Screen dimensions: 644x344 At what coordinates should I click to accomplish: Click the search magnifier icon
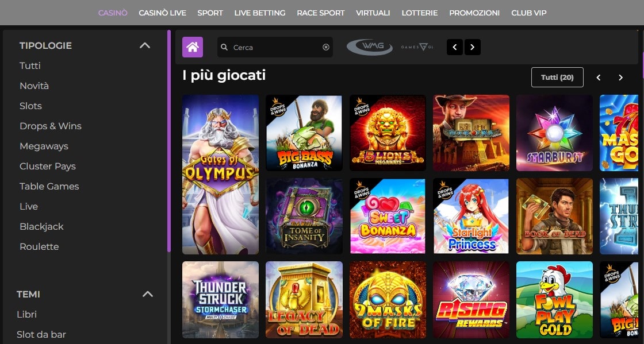[x=224, y=47]
